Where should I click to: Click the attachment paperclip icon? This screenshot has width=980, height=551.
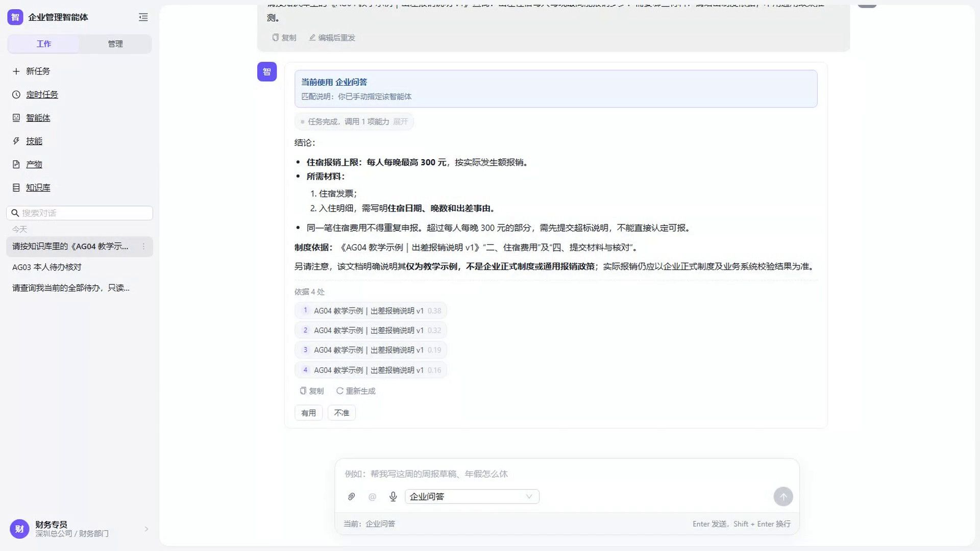351,496
